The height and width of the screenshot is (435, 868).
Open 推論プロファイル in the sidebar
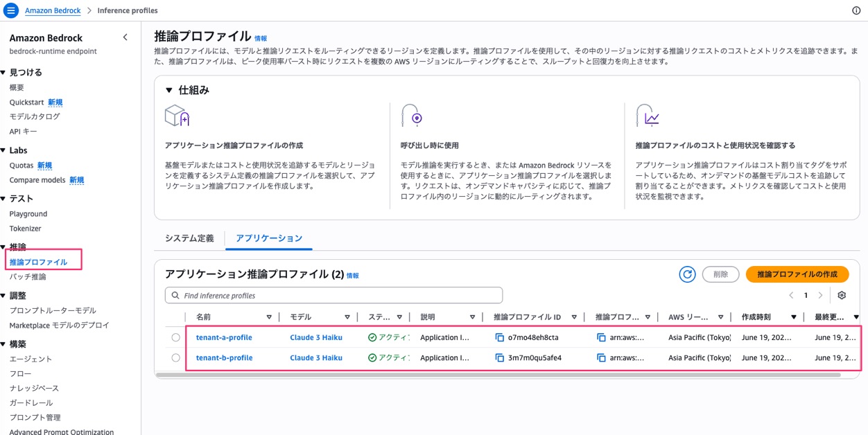38,262
